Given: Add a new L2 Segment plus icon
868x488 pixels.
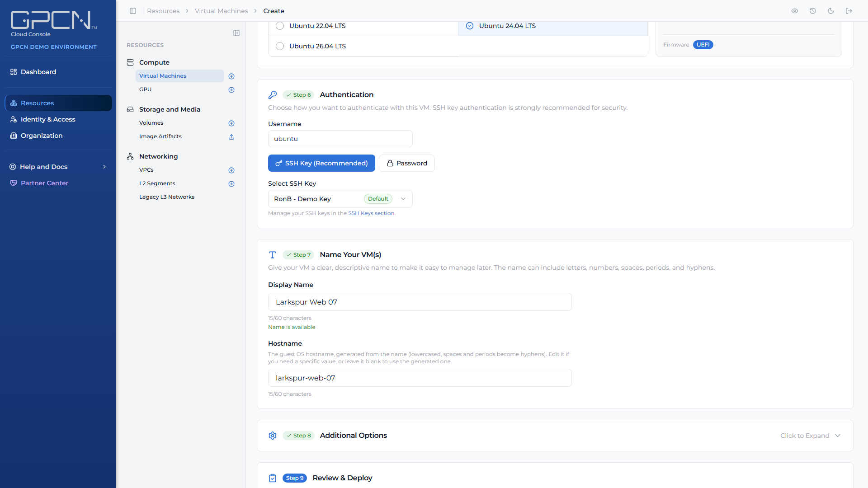Looking at the screenshot, I should pos(231,184).
